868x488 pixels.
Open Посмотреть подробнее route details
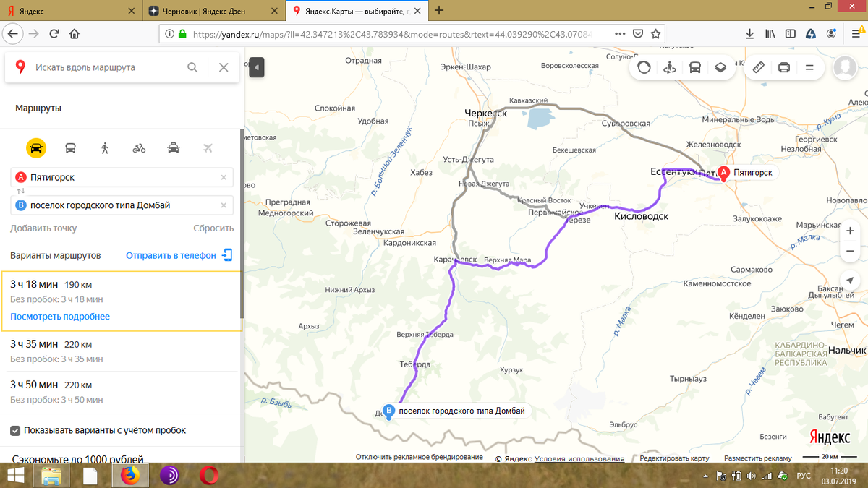pyautogui.click(x=60, y=317)
